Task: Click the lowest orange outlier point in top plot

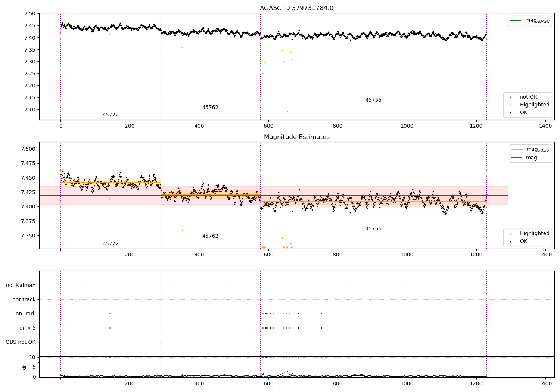Action: [287, 111]
